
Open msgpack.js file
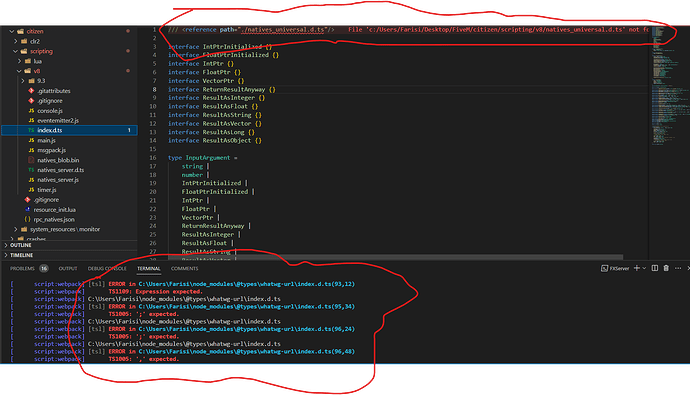tap(51, 150)
